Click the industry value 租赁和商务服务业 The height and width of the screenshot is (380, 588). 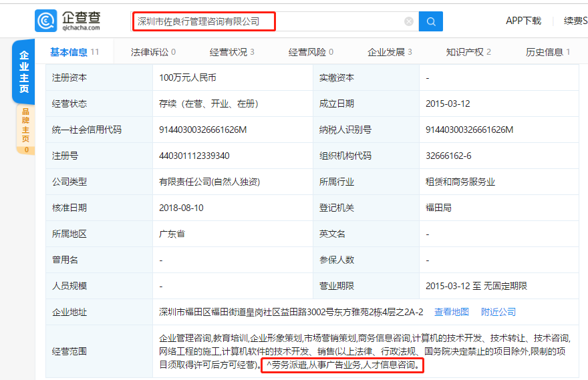(460, 182)
